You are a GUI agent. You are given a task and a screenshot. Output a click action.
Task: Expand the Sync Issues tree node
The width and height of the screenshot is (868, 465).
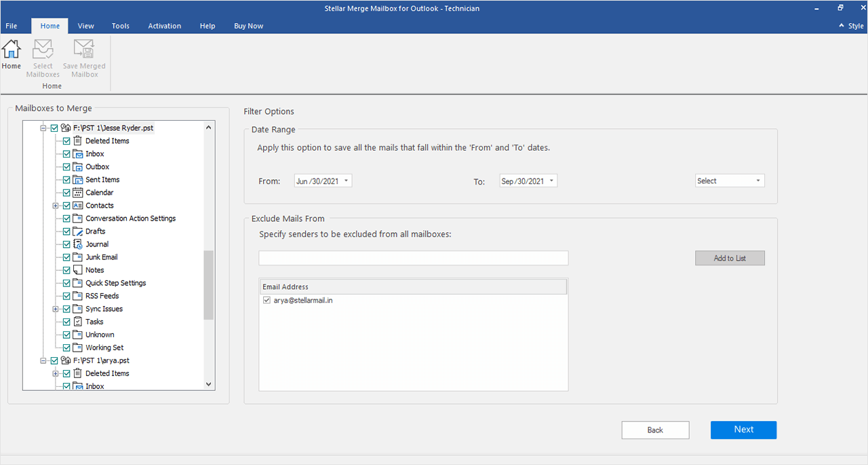[56, 308]
